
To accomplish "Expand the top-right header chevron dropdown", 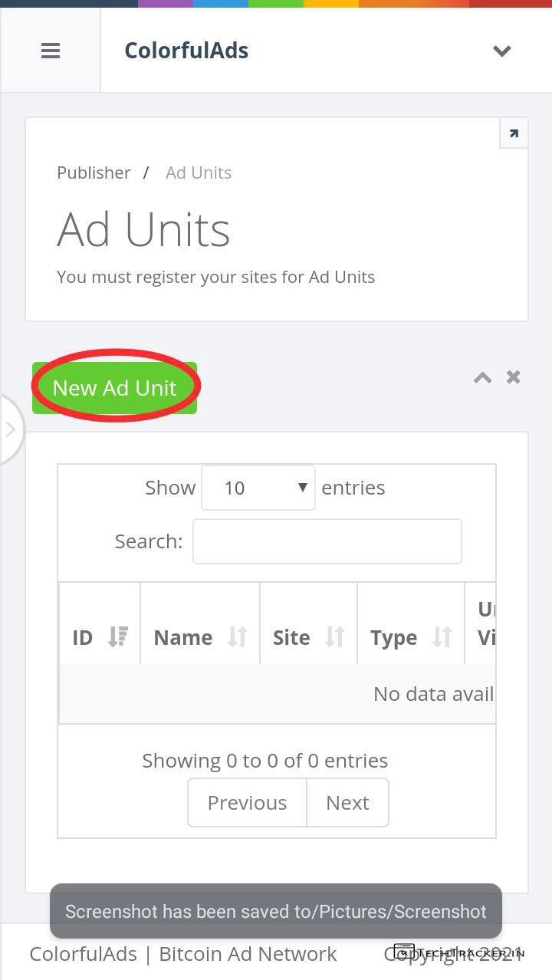I will tap(501, 51).
